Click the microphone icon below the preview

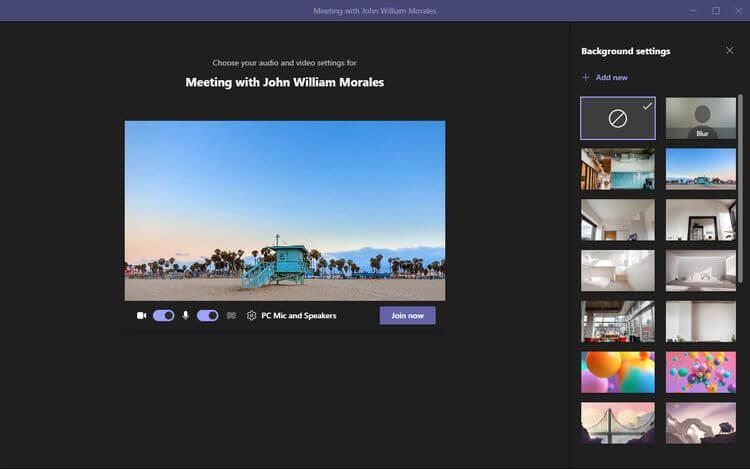186,316
